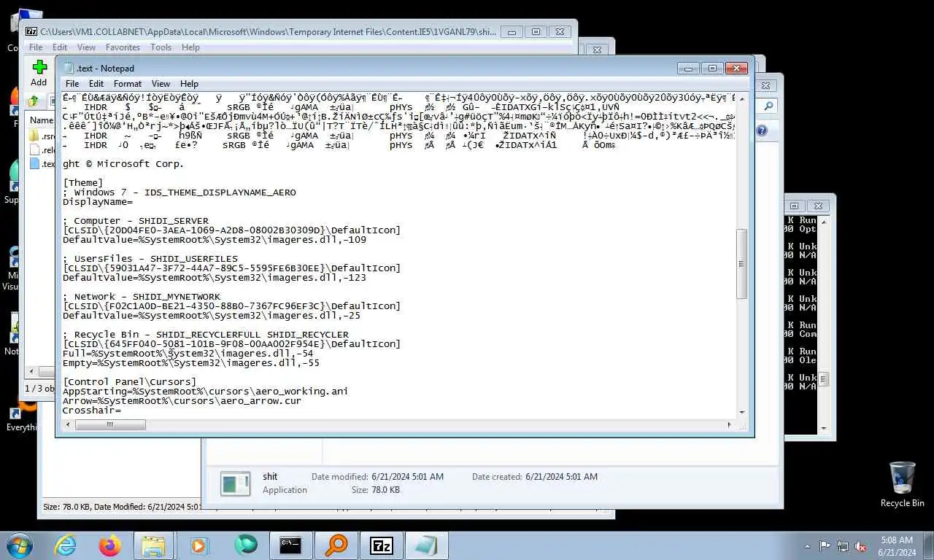934x560 pixels.
Task: Click the 'DisplayName=' line in Notepad
Action: tap(98, 202)
